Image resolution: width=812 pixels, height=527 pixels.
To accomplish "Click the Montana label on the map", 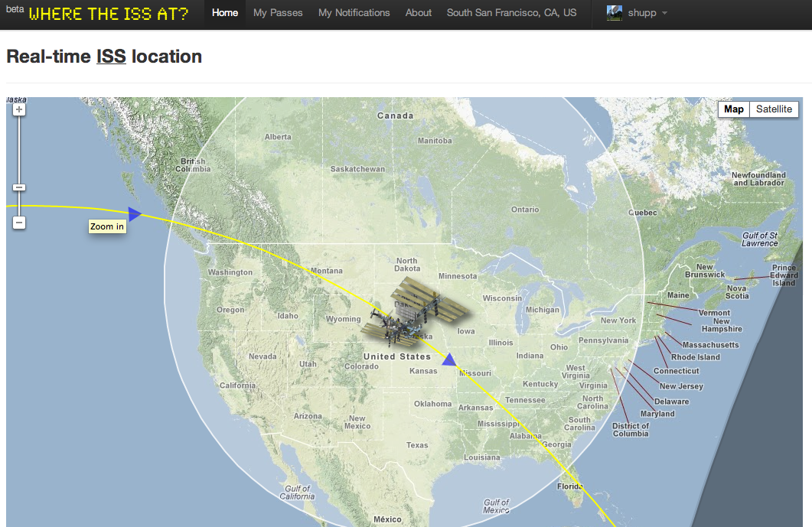I will coord(326,271).
